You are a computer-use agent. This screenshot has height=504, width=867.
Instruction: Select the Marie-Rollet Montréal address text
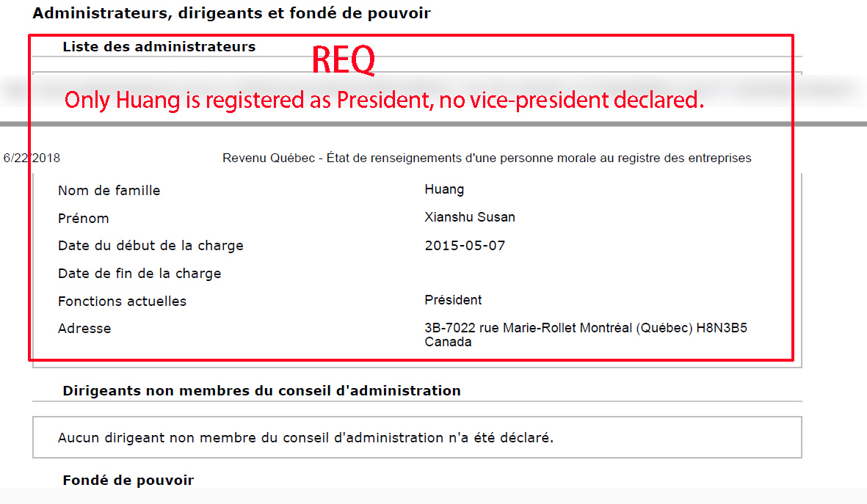click(586, 335)
